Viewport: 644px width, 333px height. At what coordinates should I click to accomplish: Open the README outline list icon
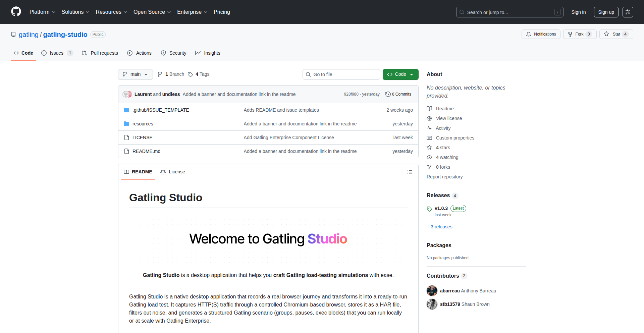coord(410,172)
